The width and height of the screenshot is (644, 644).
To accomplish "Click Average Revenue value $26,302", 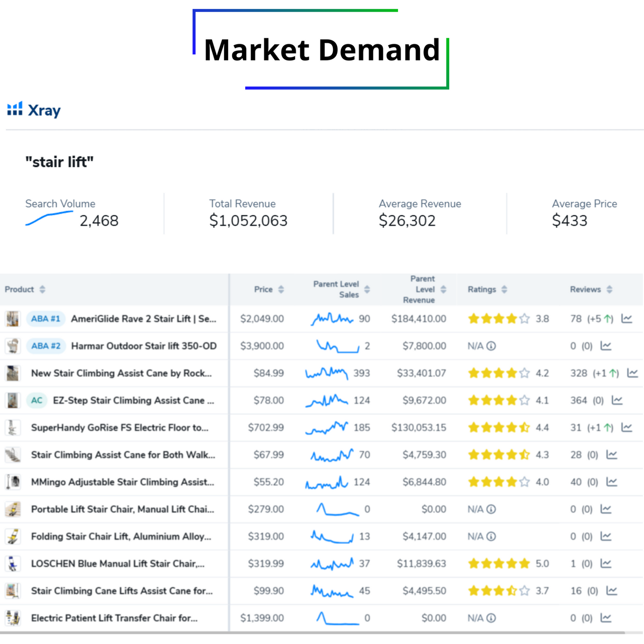I will coord(407,221).
